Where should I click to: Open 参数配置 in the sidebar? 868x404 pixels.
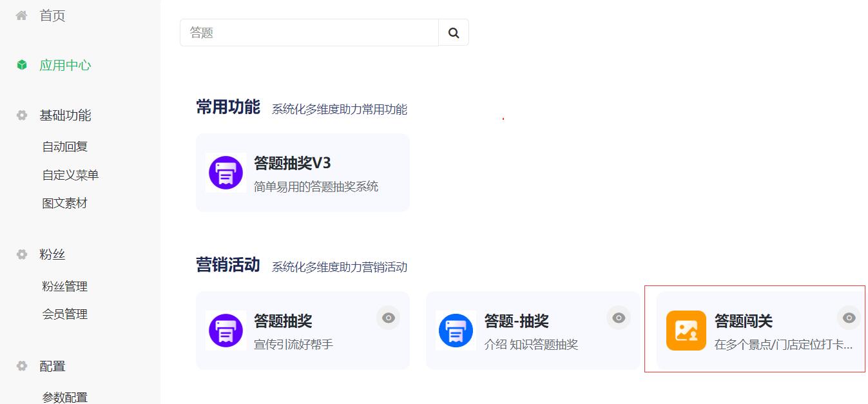[64, 397]
